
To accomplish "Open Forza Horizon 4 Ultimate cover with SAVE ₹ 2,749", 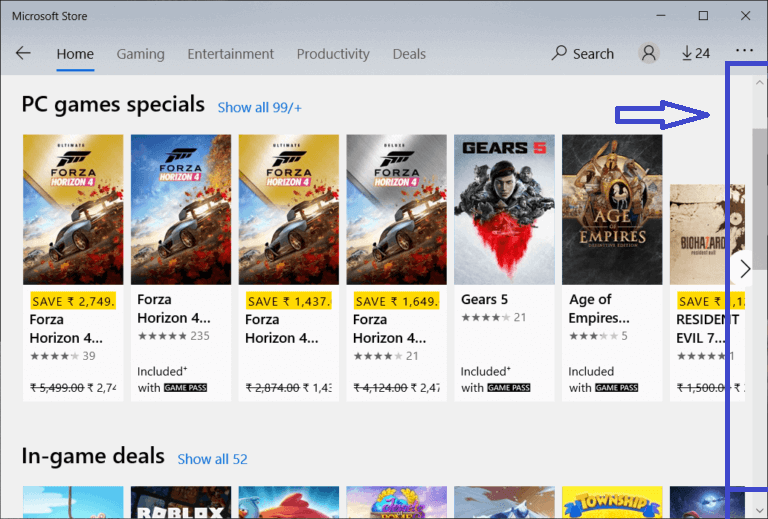I will tap(73, 210).
